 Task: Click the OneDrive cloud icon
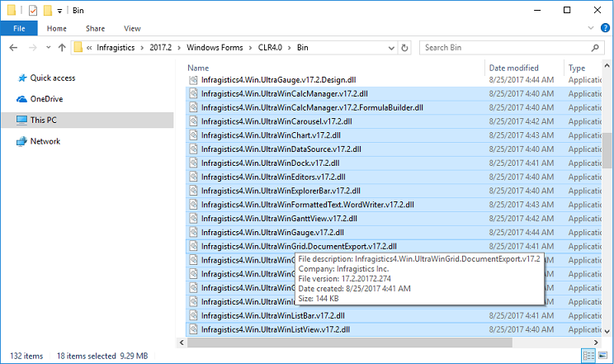(21, 99)
